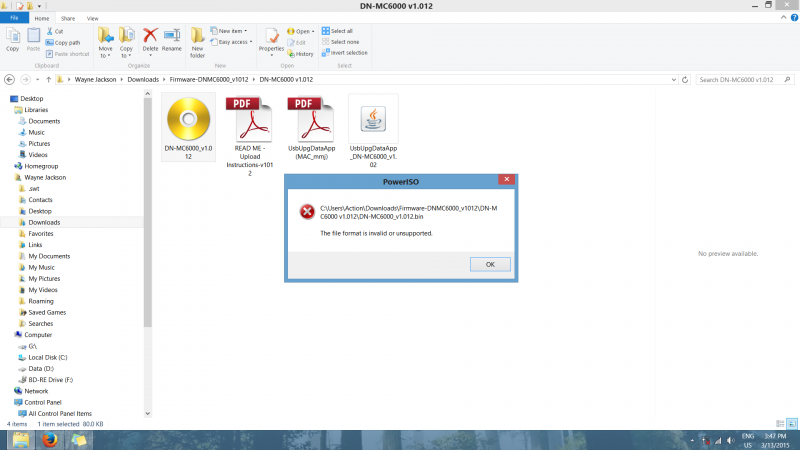The height and width of the screenshot is (450, 800).
Task: Select Favorites folder in navigation pane
Action: tap(36, 234)
